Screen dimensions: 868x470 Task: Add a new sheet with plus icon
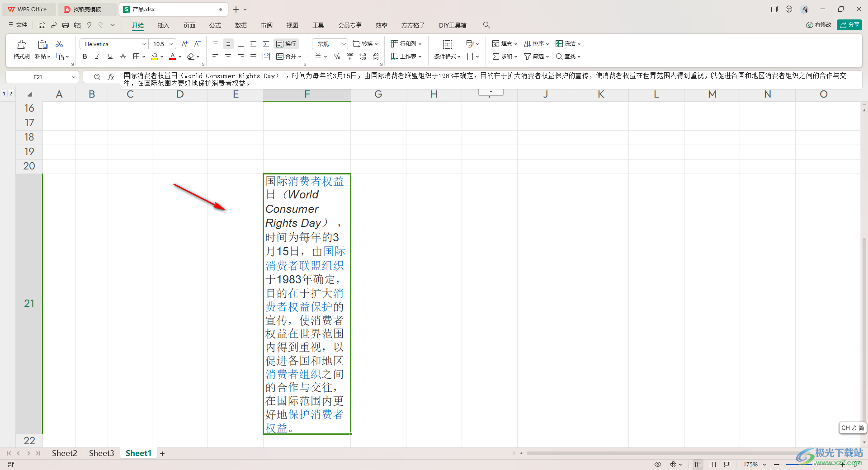point(162,454)
